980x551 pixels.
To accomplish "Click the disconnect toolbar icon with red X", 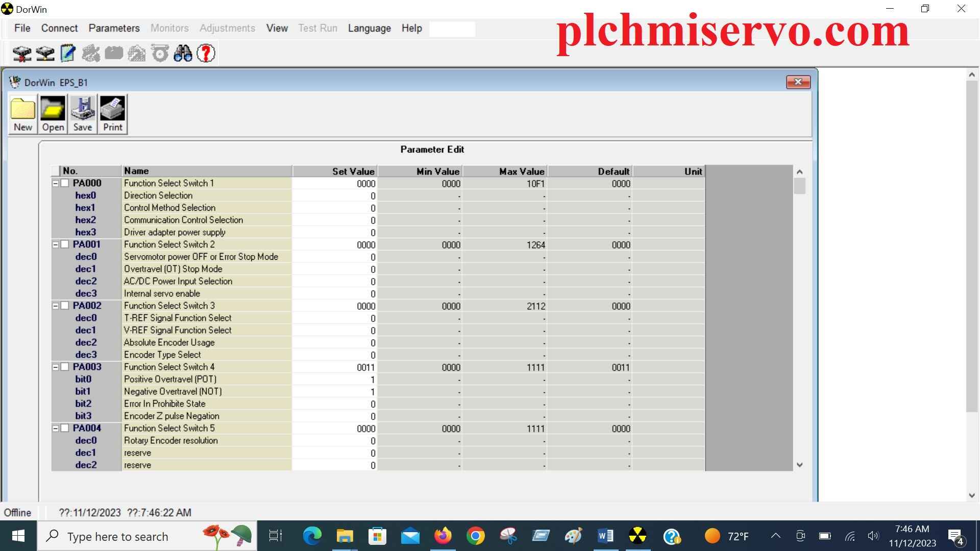I will [x=22, y=53].
